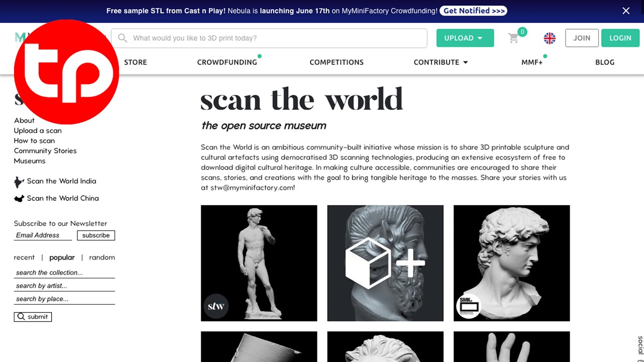Screen dimensions: 644x362
Task: Go to the Competitions page
Action: (x=337, y=62)
